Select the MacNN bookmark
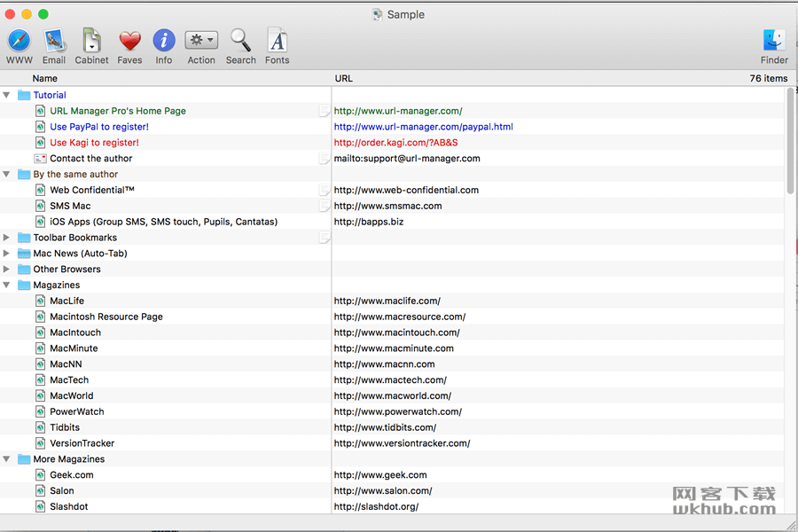Viewport: 798px width, 532px height. [x=66, y=364]
